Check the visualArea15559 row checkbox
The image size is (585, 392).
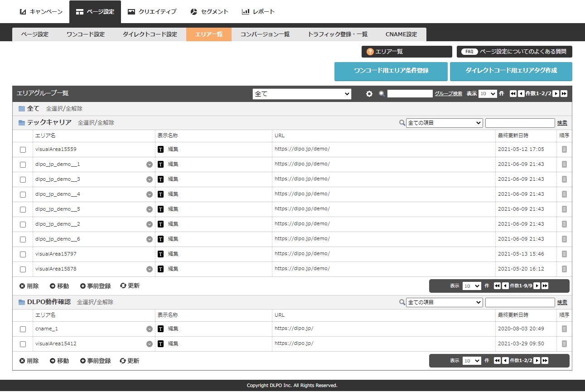tap(23, 150)
